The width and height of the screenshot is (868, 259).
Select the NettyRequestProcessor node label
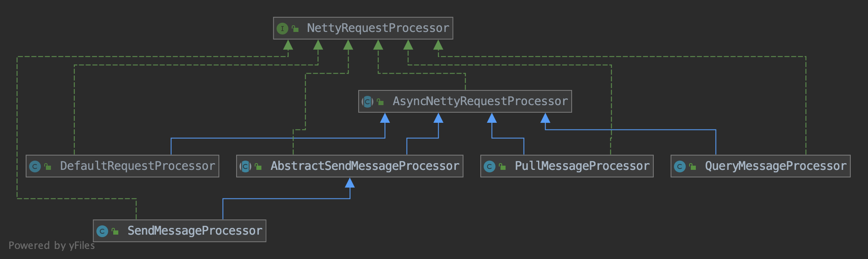(x=378, y=28)
